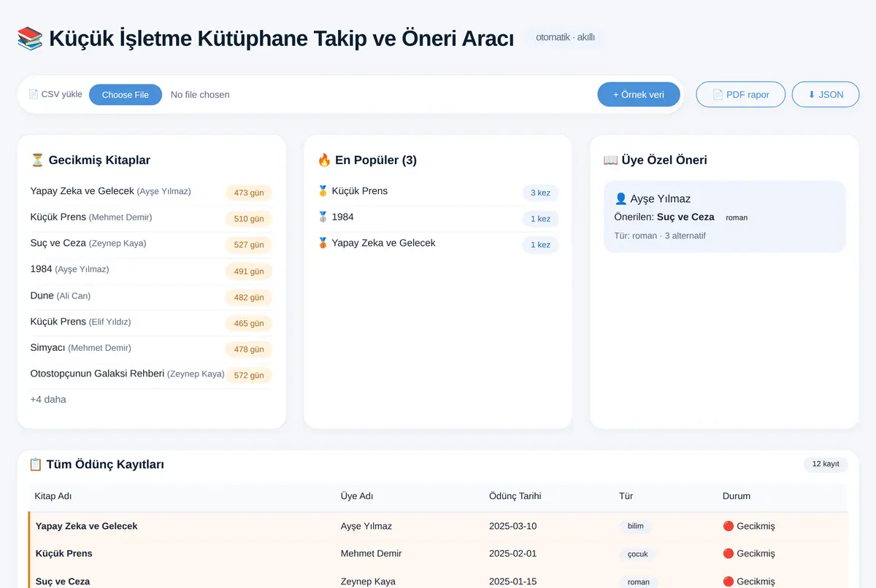Screen dimensions: 876x588
Task: Click the fire icon beside En Popüler
Action: pos(324,160)
